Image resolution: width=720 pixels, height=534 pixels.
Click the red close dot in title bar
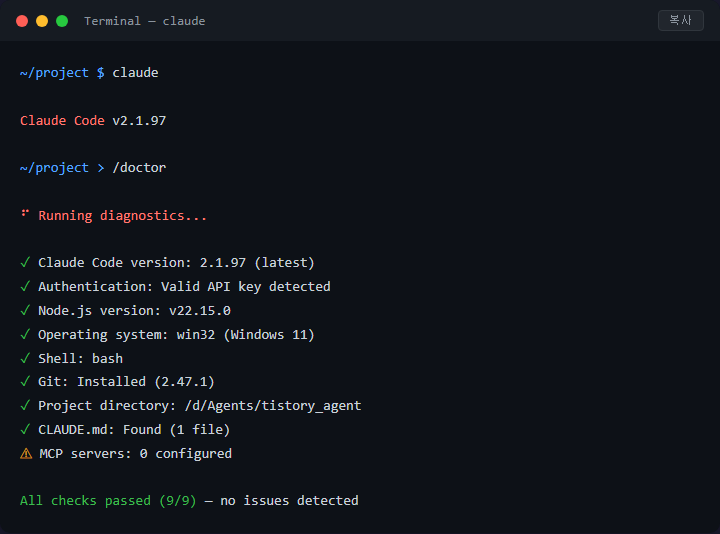coord(22,21)
